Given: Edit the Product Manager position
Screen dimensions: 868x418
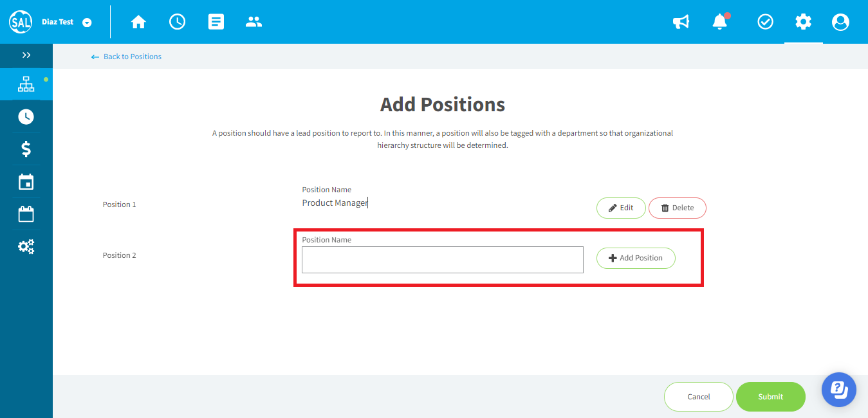Looking at the screenshot, I should (x=621, y=208).
